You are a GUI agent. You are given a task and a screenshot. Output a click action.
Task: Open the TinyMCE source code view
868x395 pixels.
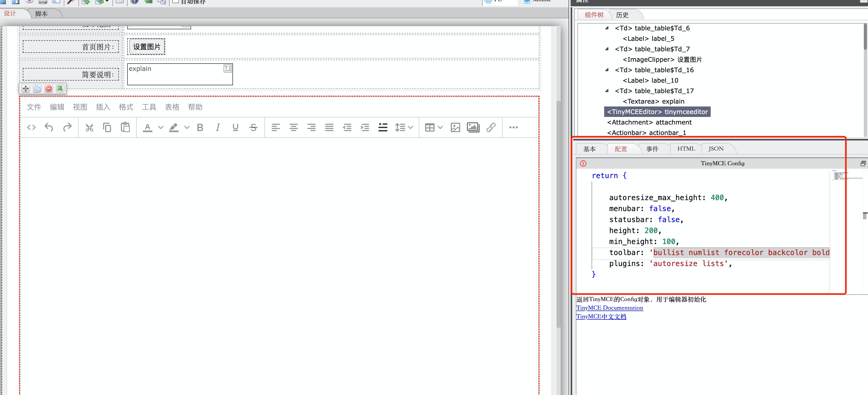point(31,127)
